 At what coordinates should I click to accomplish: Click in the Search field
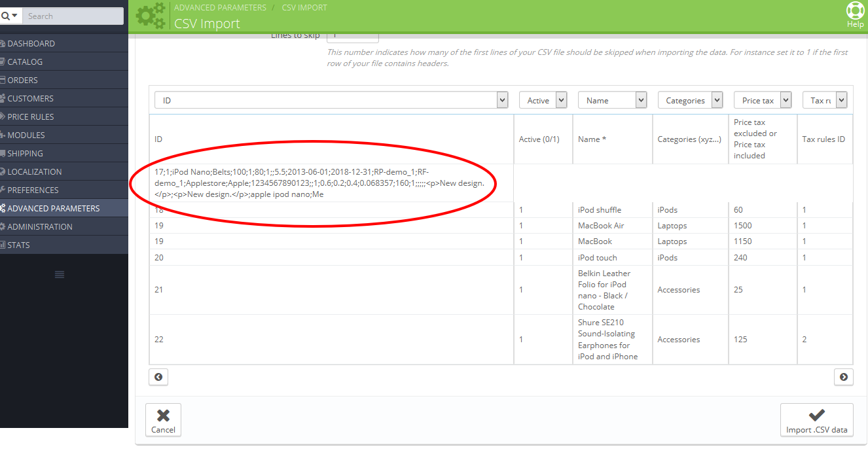73,16
